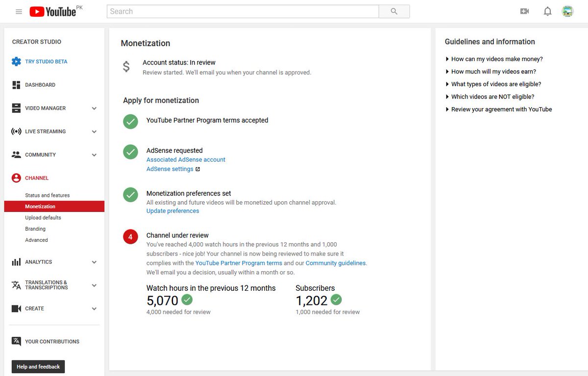The width and height of the screenshot is (588, 376).
Task: Click the Live Streaming broadcast icon
Action: 16,131
